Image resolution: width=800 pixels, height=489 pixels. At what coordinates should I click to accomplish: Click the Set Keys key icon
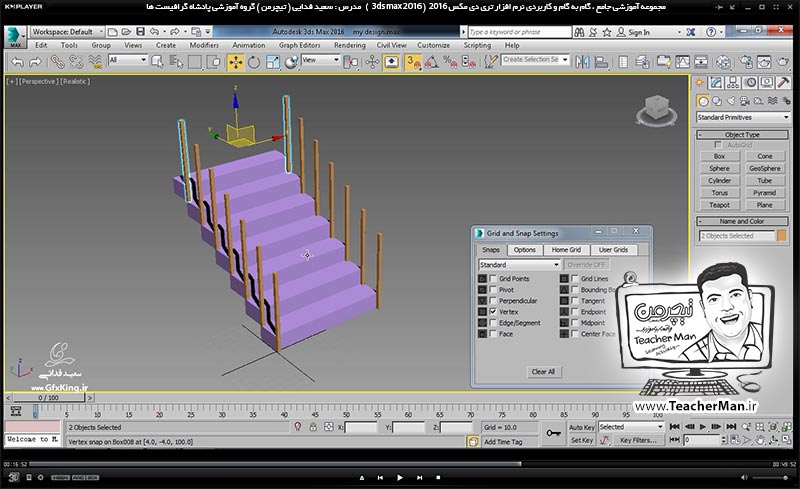553,433
